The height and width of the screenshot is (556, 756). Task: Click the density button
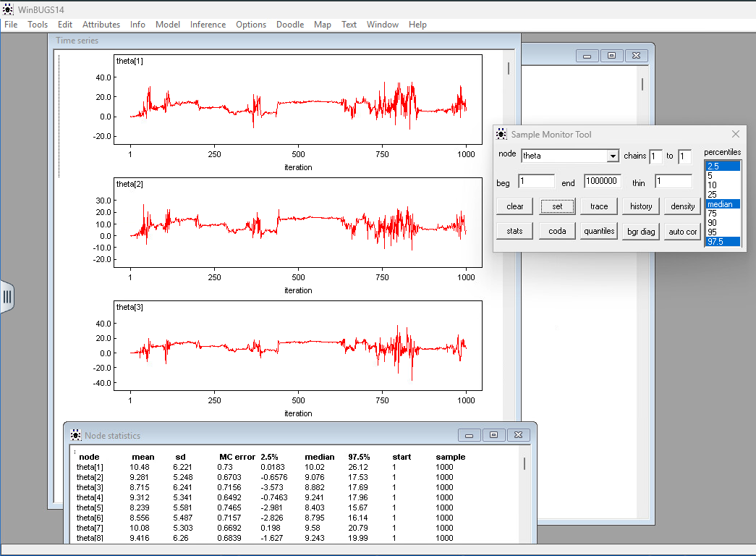(x=682, y=206)
